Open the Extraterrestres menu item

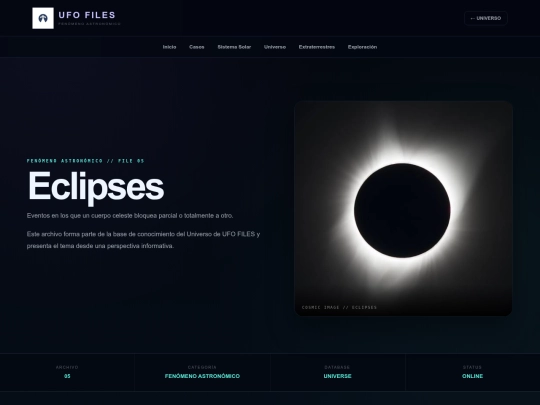click(x=317, y=47)
